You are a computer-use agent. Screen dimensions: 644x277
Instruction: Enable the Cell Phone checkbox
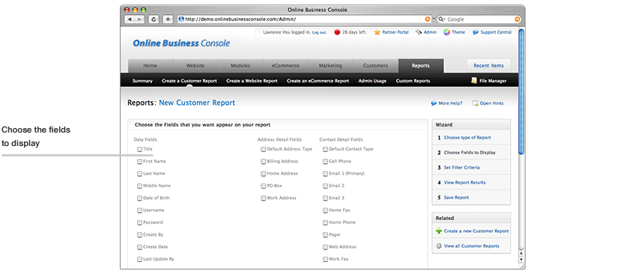(x=325, y=162)
